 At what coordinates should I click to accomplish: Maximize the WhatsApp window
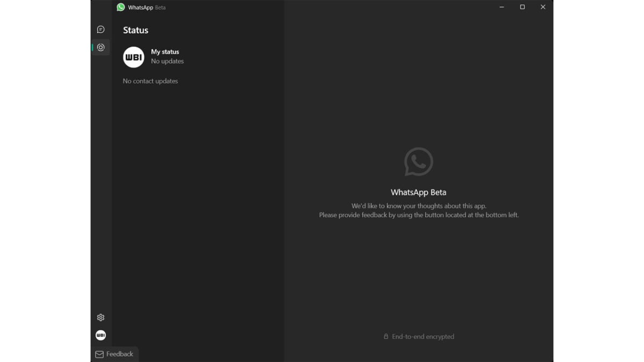point(522,7)
